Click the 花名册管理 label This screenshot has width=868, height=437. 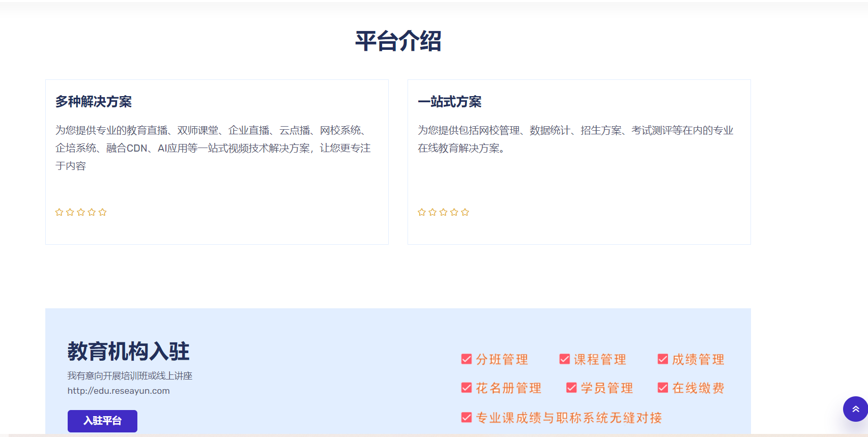509,388
